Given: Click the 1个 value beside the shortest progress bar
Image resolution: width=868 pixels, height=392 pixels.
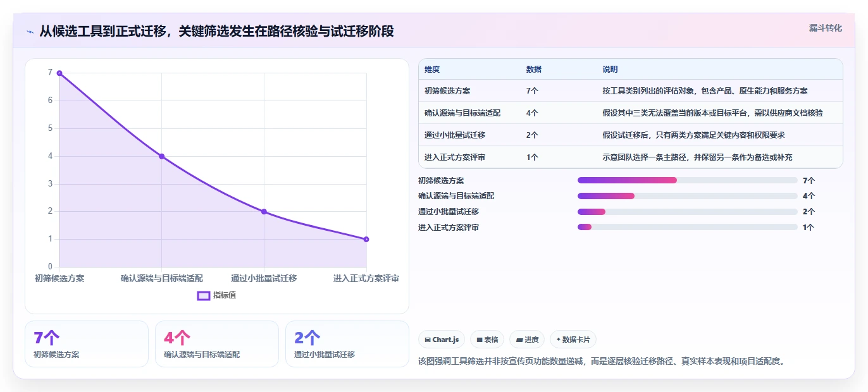Looking at the screenshot, I should point(809,227).
